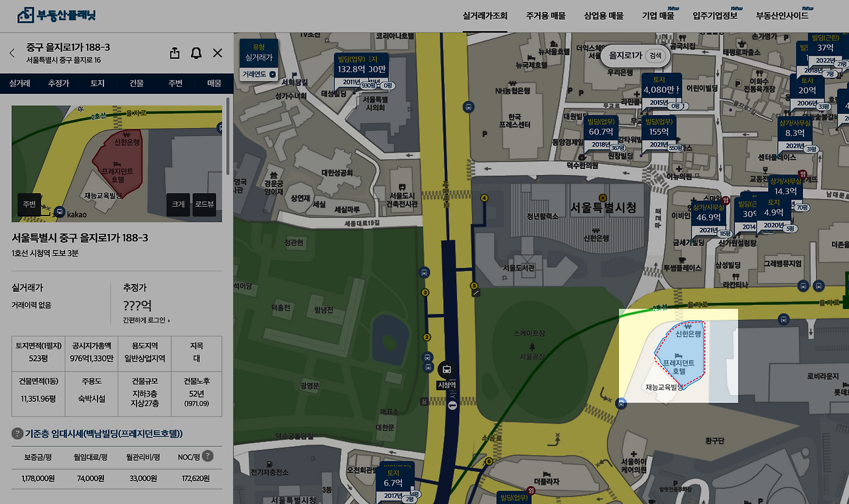Switch to the 추정가 tab
Image resolution: width=849 pixels, height=504 pixels.
pos(58,84)
